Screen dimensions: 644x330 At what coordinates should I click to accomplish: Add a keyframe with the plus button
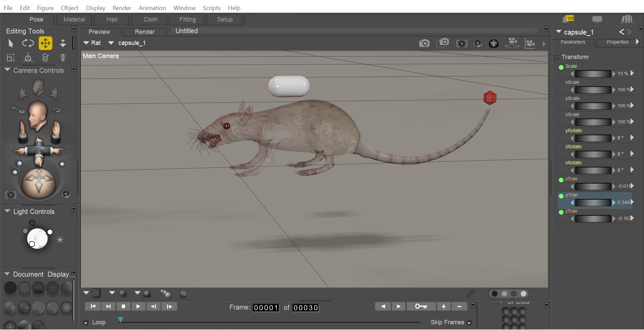tap(443, 306)
